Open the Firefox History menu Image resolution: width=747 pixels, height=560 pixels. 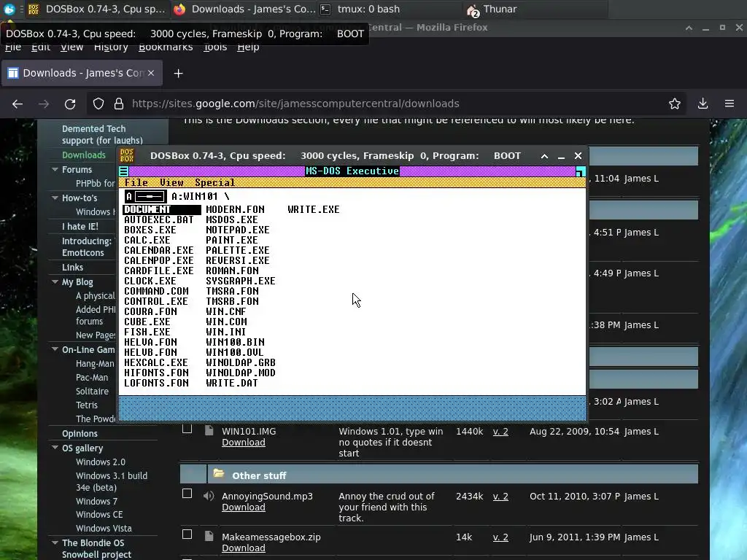tap(111, 47)
